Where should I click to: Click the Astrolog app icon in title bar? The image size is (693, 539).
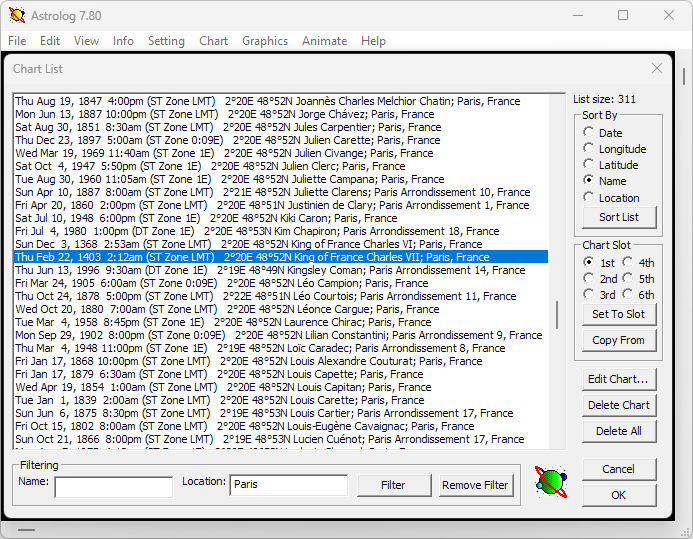[17, 15]
